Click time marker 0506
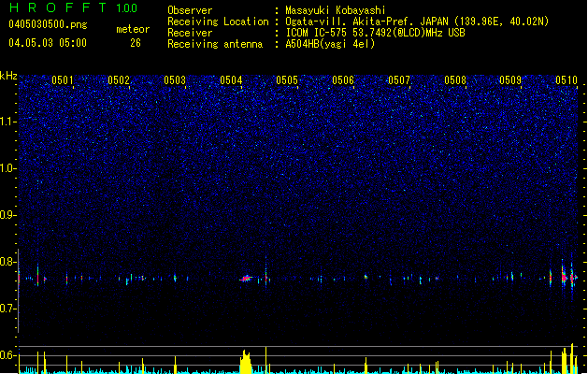Screen dimensions: 588x374 click(x=343, y=80)
